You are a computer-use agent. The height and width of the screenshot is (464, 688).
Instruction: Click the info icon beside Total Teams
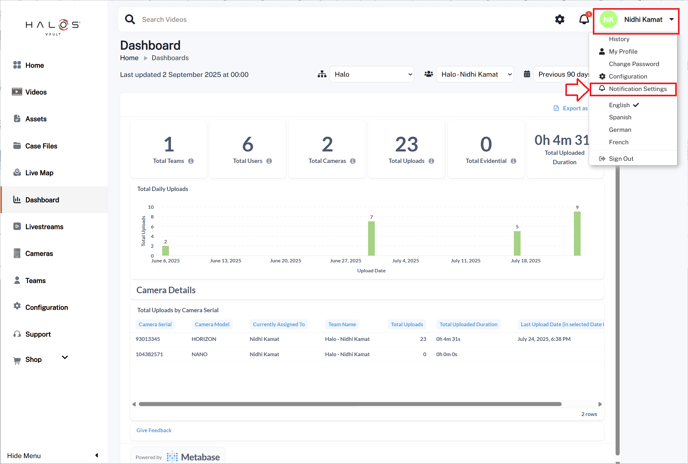[x=191, y=161]
